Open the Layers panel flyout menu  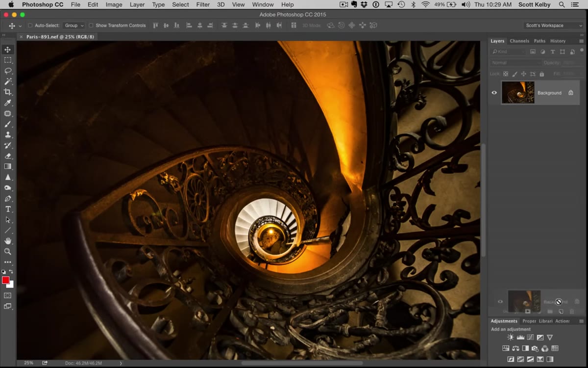click(x=581, y=41)
